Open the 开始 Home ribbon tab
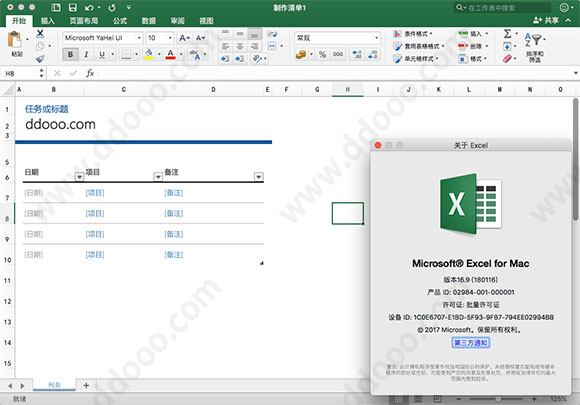580x405 pixels. pos(19,21)
